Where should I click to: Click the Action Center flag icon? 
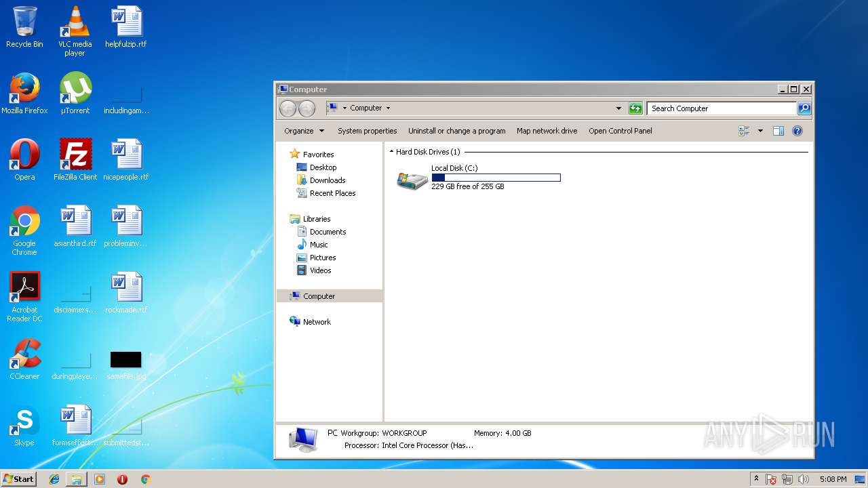coord(771,479)
